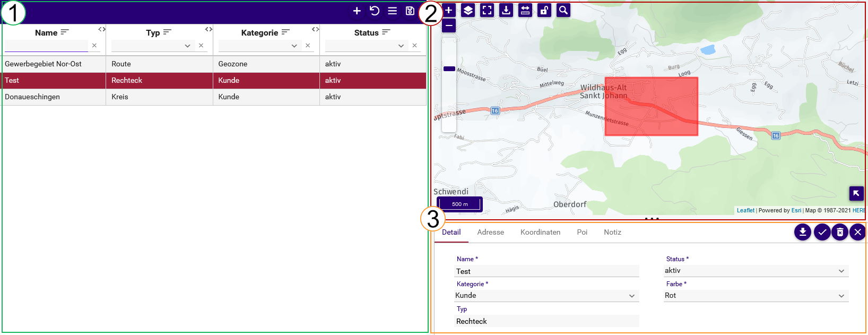The height and width of the screenshot is (335, 868).
Task: Toggle fullscreen map view
Action: (487, 10)
